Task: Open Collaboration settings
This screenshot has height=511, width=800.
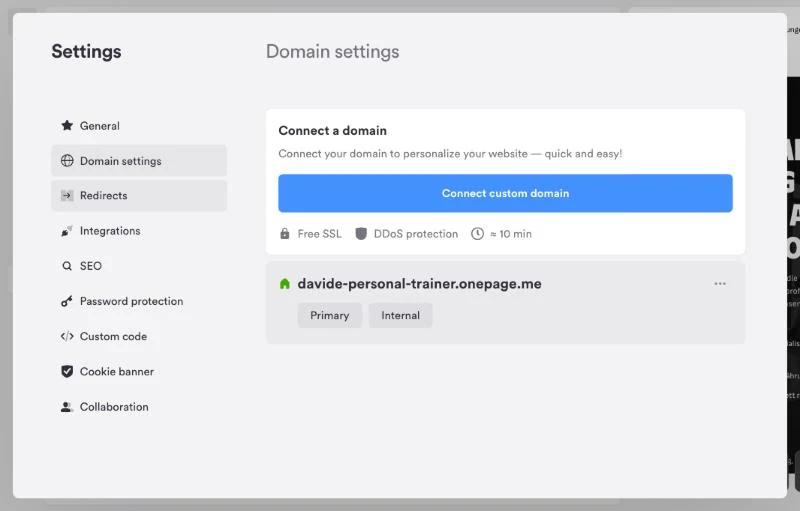Action: 139,407
